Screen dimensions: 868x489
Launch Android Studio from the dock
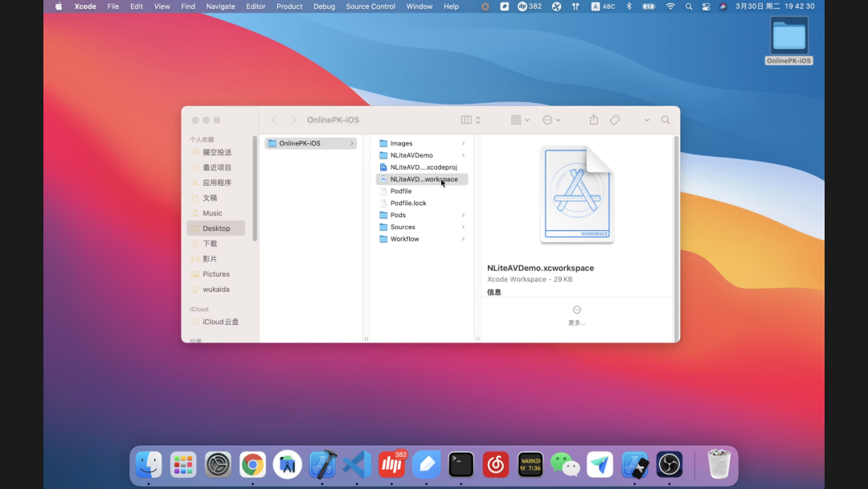click(287, 464)
